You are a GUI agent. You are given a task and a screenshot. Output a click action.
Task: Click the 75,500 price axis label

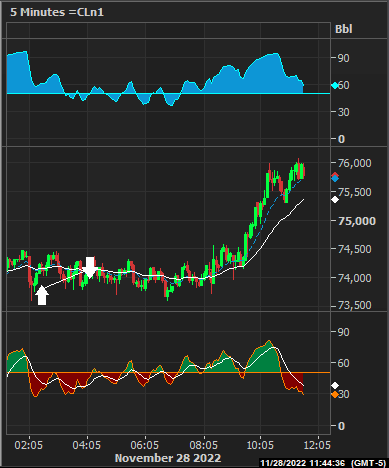click(354, 192)
